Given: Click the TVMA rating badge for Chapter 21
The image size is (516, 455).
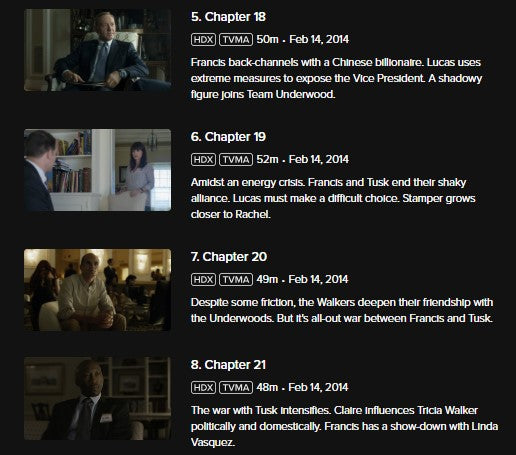Looking at the screenshot, I should point(236,388).
